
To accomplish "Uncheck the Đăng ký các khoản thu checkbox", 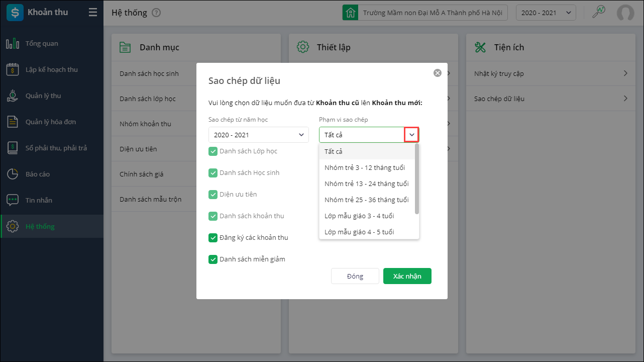I will (213, 238).
